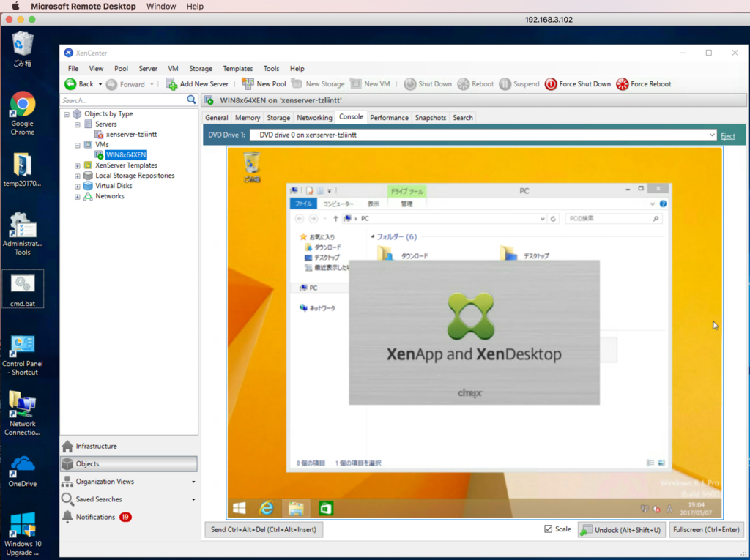
Task: Click the recycle bin inside the VM console
Action: 252,166
